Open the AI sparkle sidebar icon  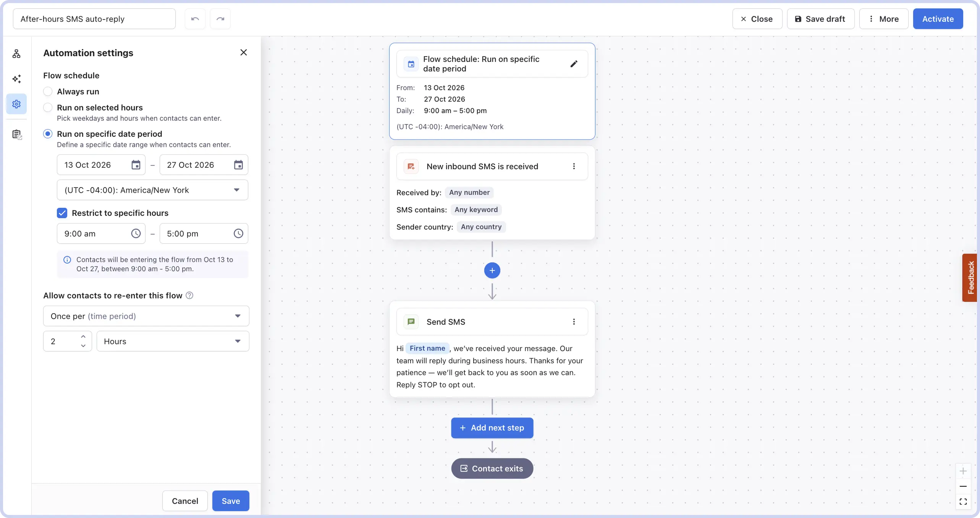tap(16, 79)
